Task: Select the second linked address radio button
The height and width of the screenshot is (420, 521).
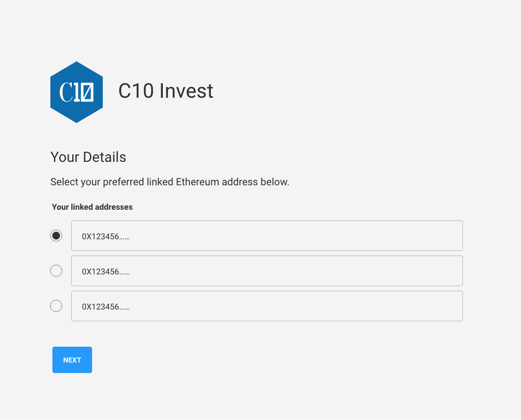Action: click(x=56, y=271)
